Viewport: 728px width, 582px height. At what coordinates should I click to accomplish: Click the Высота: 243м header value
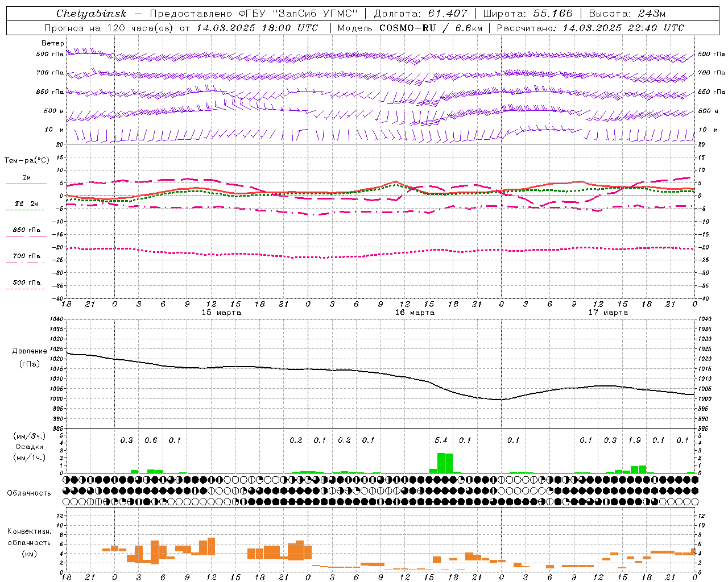click(x=627, y=14)
